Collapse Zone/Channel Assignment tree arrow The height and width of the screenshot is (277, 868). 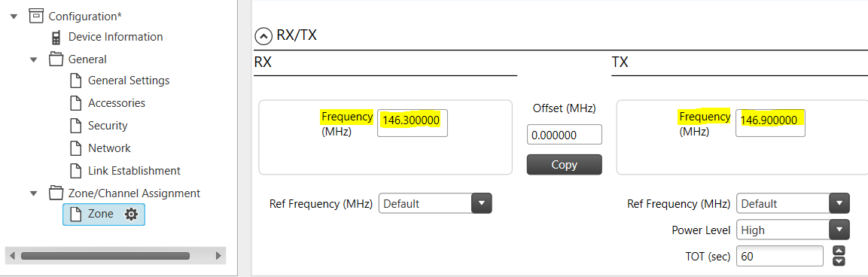click(34, 193)
